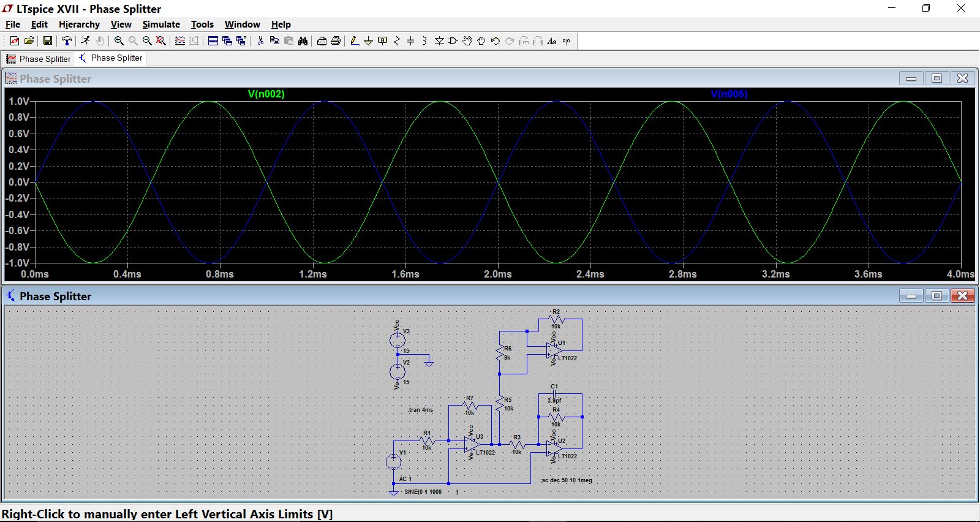The height and width of the screenshot is (522, 980).
Task: Click the Autorange waveform icon
Action: coord(179,41)
